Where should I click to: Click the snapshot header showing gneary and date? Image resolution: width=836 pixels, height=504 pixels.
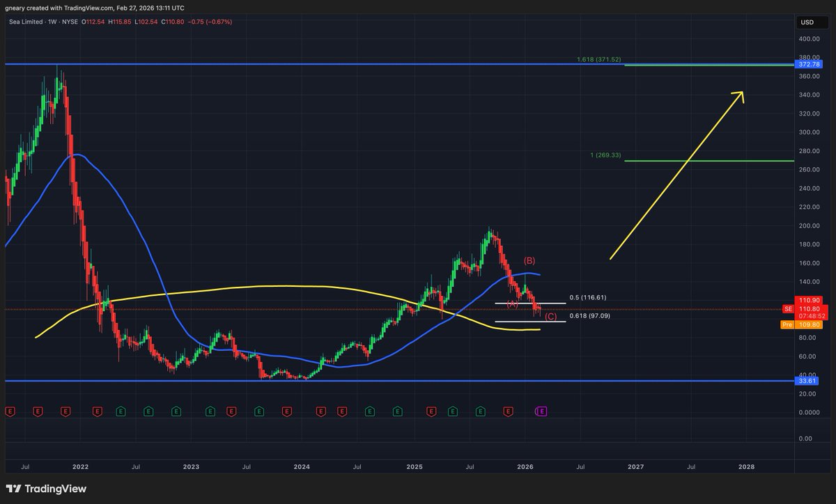pos(95,8)
